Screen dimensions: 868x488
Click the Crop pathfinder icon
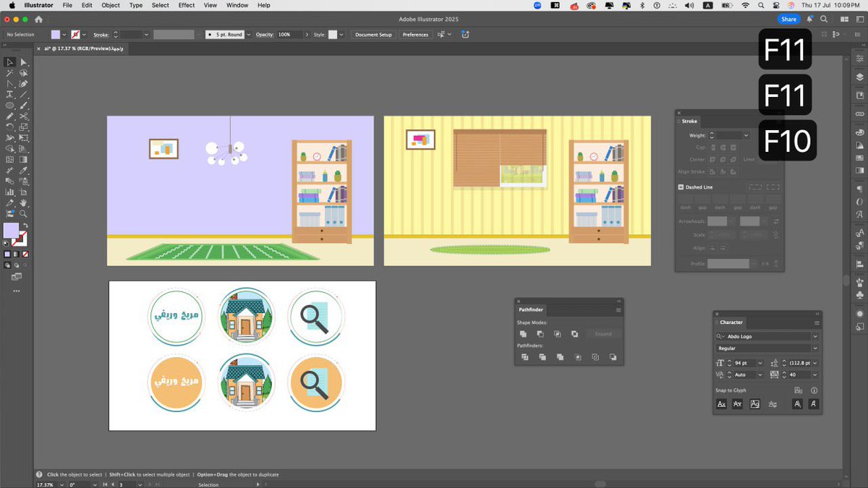point(578,357)
